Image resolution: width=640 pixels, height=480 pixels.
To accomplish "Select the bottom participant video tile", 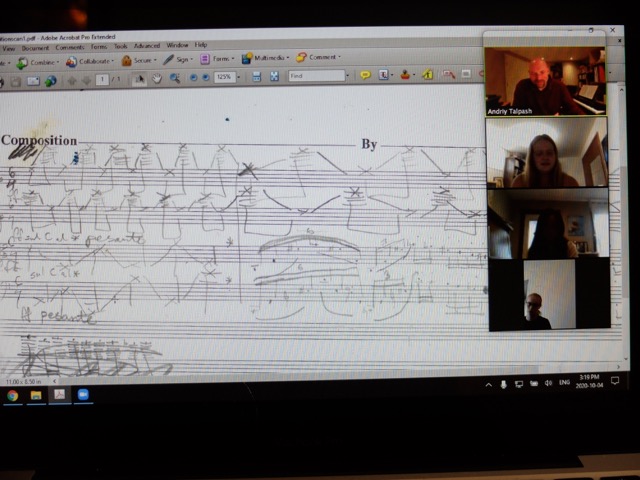I will pos(549,294).
